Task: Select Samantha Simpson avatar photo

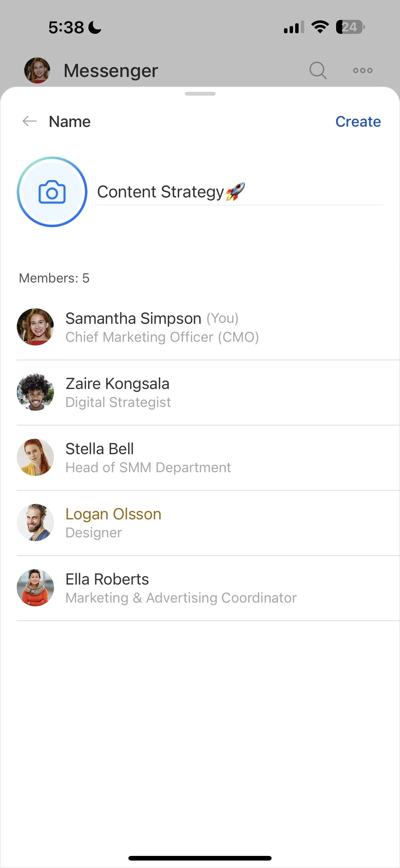Action: coord(35,327)
